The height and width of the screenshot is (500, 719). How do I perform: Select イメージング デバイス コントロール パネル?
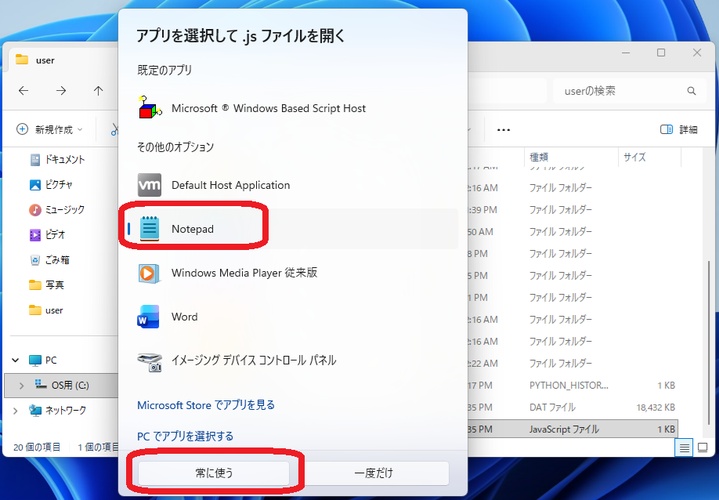(293, 361)
